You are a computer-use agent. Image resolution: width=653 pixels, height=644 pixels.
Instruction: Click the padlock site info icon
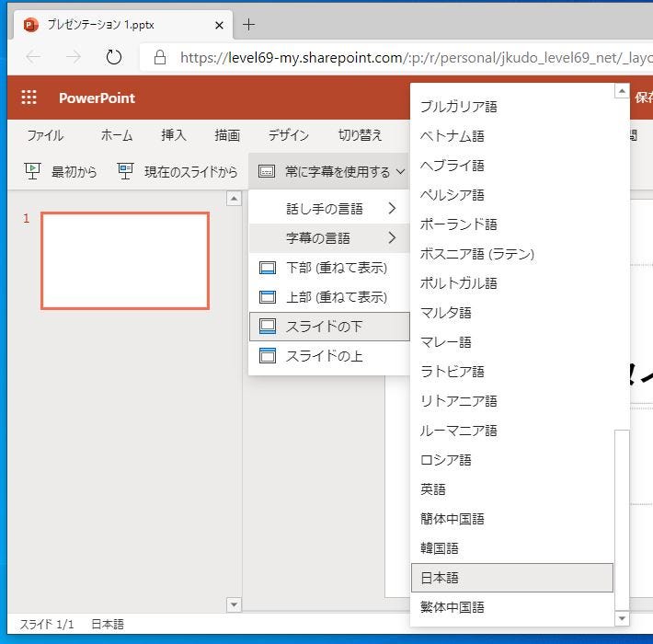coord(160,57)
